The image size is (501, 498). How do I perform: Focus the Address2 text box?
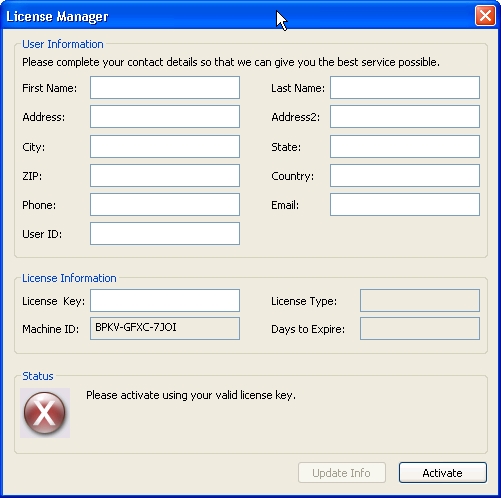pyautogui.click(x=405, y=117)
